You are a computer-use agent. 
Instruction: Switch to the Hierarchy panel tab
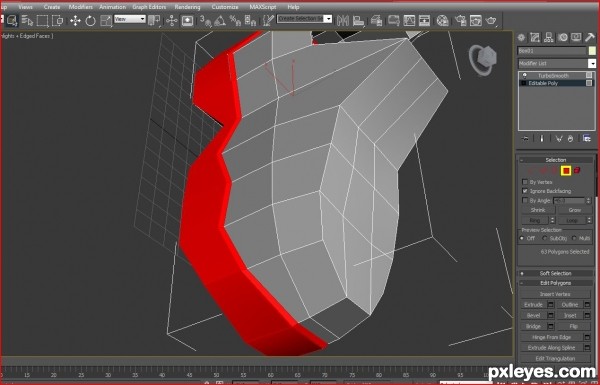[548, 37]
